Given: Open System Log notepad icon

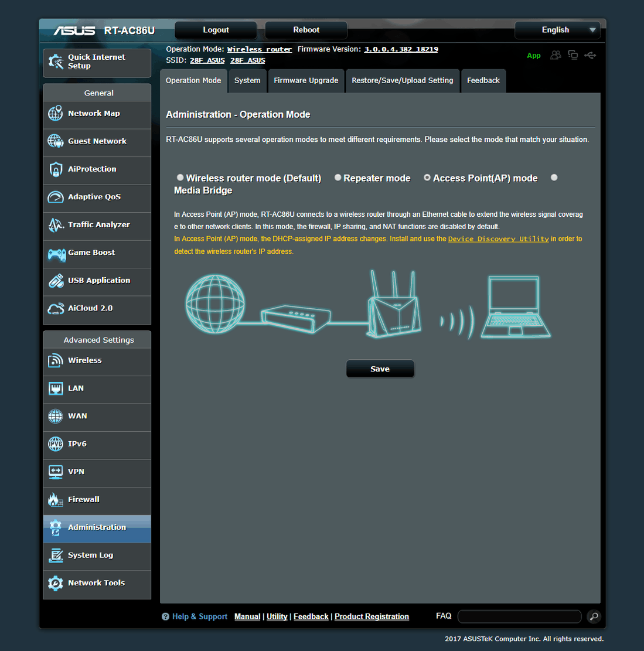Looking at the screenshot, I should coord(56,555).
